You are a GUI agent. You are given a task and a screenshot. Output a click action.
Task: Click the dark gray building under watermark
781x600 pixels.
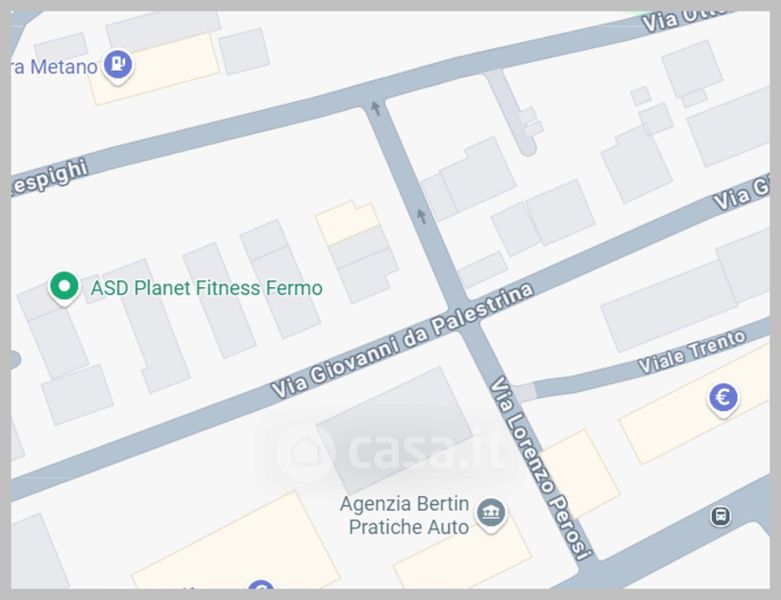click(394, 430)
